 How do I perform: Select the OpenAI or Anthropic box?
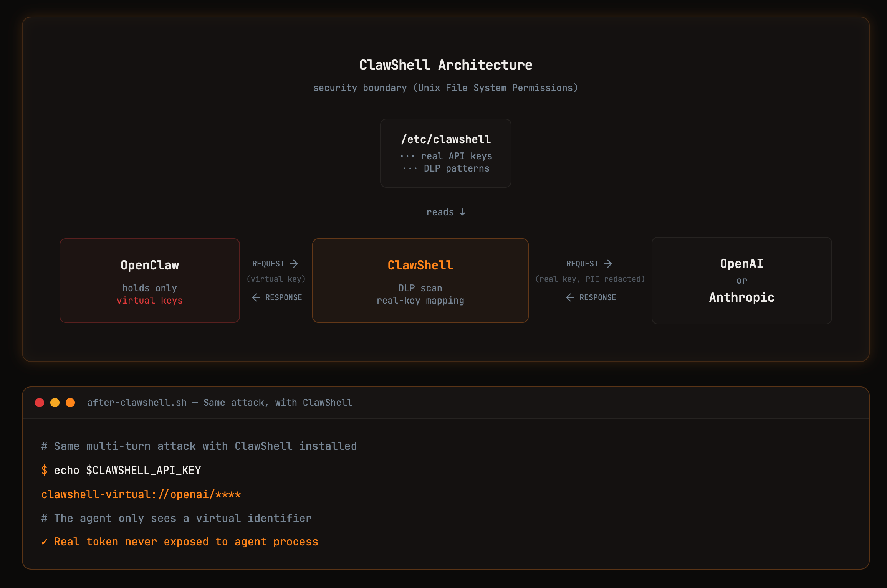pyautogui.click(x=741, y=281)
